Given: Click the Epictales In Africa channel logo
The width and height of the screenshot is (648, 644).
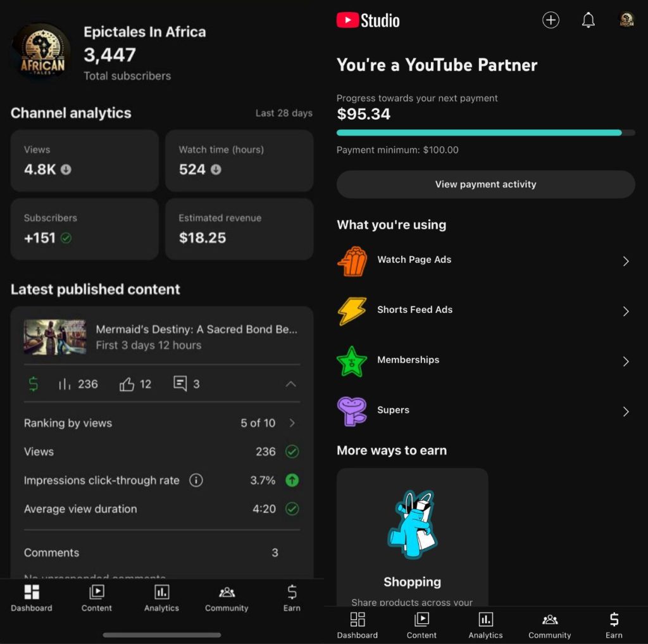Looking at the screenshot, I should tap(42, 51).
